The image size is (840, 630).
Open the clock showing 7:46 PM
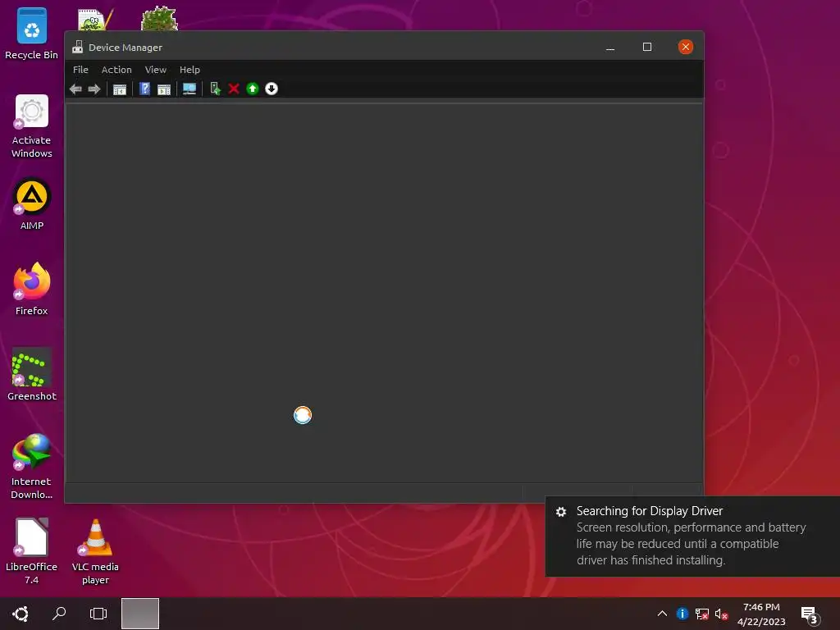[x=761, y=614]
